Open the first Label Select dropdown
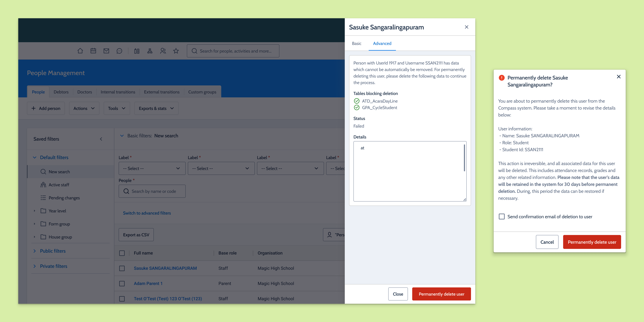This screenshot has height=322, width=644. click(152, 168)
